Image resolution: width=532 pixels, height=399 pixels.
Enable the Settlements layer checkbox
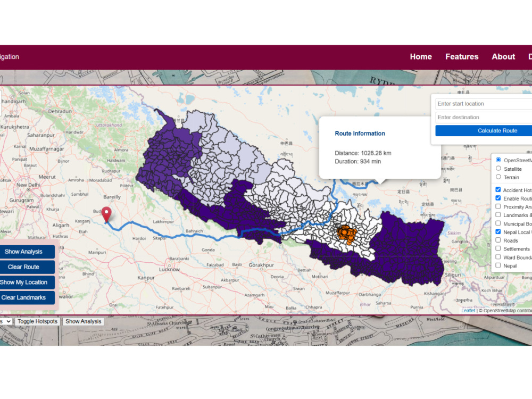point(498,248)
